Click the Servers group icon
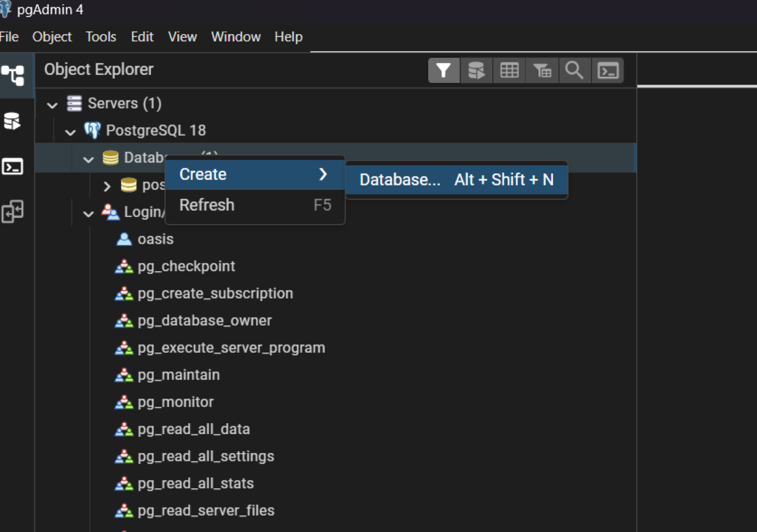757x532 pixels. [x=74, y=103]
